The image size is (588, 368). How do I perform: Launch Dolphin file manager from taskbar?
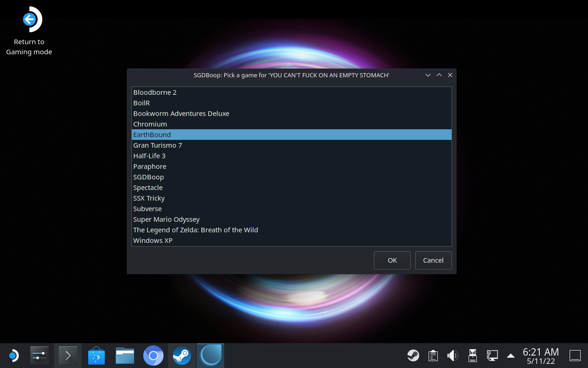pos(125,356)
